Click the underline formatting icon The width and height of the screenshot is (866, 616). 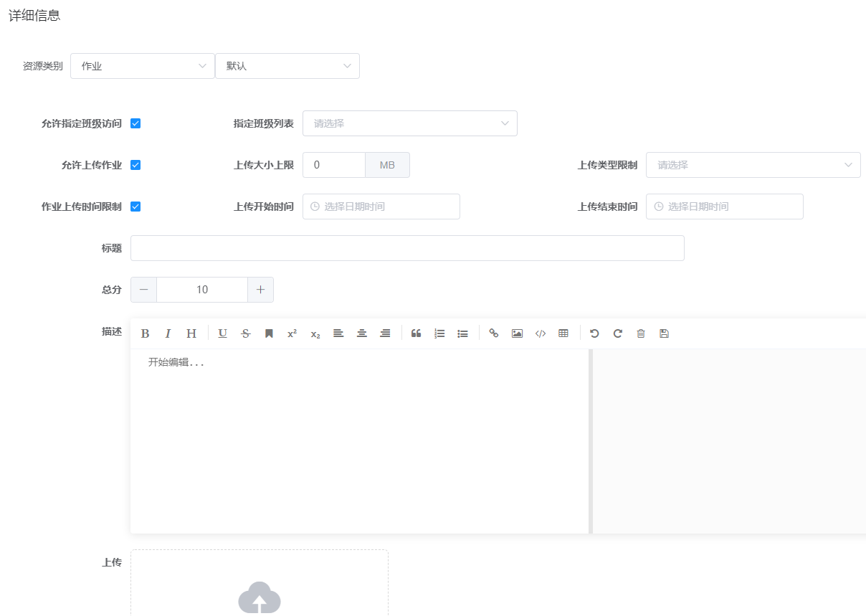click(222, 333)
